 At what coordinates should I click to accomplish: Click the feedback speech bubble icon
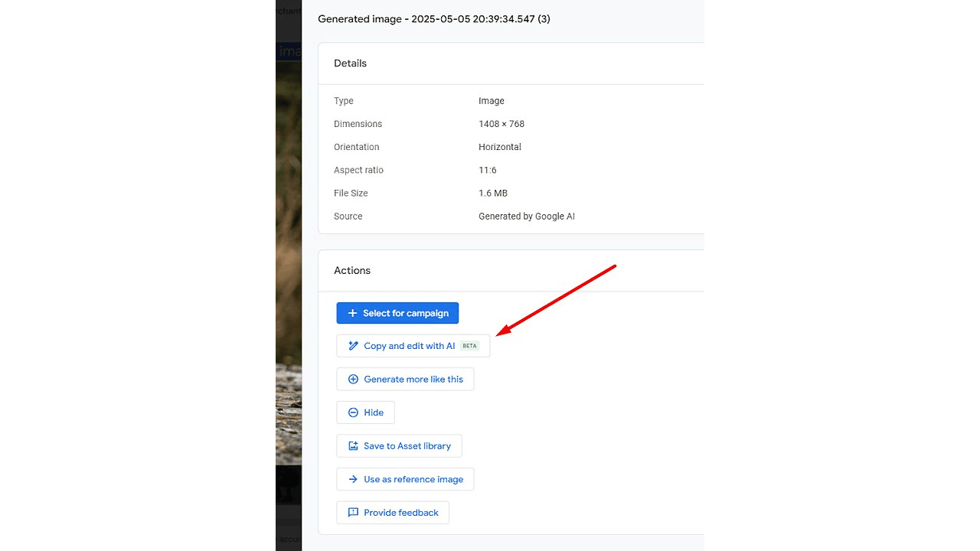(x=353, y=513)
